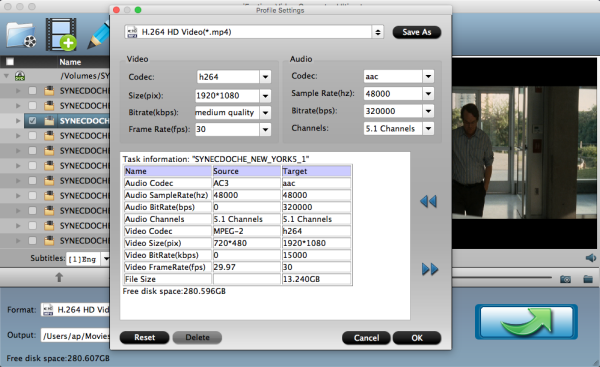
Task: Click the Delete button
Action: [x=197, y=338]
